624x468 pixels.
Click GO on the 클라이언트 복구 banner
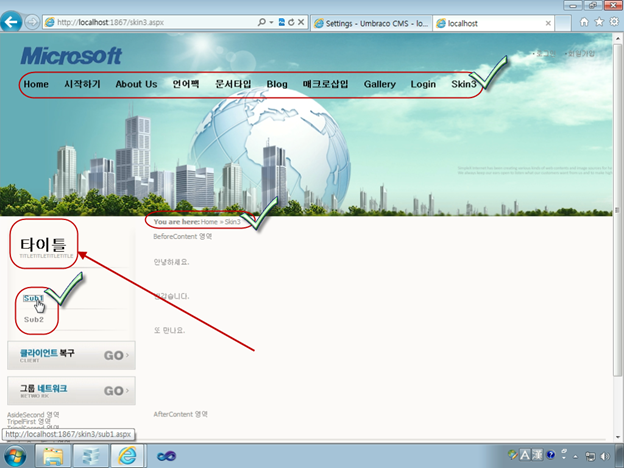coord(116,355)
